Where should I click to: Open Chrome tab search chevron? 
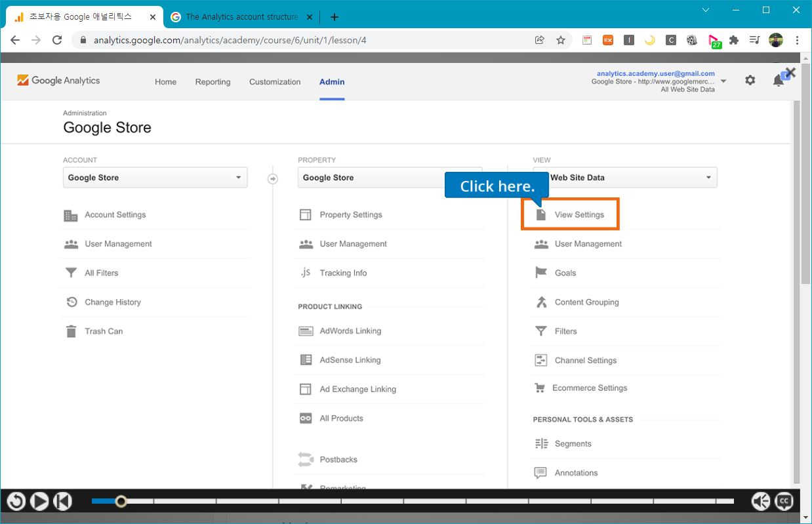[706, 10]
